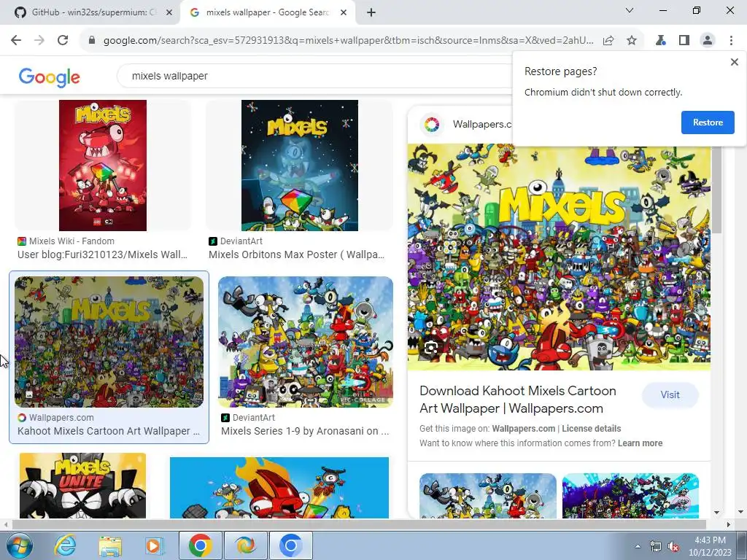Open Wallpapers.com link in image credit

(524, 429)
